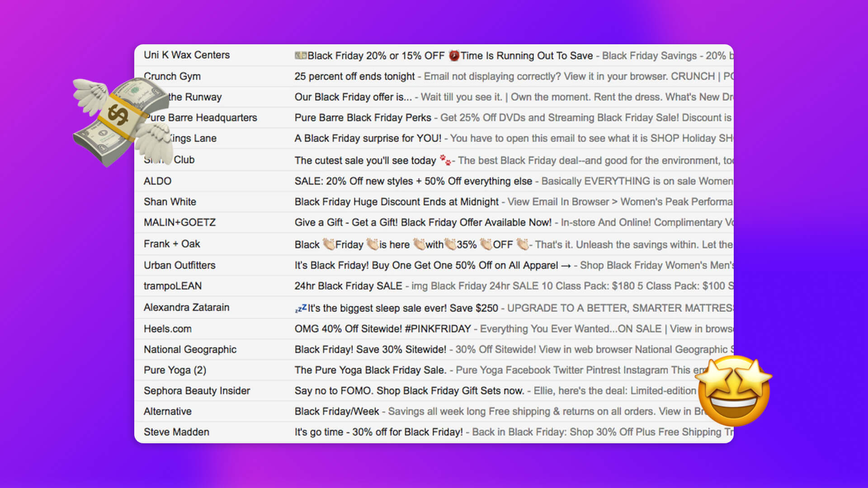Select the trampoLEAN sender name
This screenshot has width=868, height=488.
(x=173, y=286)
